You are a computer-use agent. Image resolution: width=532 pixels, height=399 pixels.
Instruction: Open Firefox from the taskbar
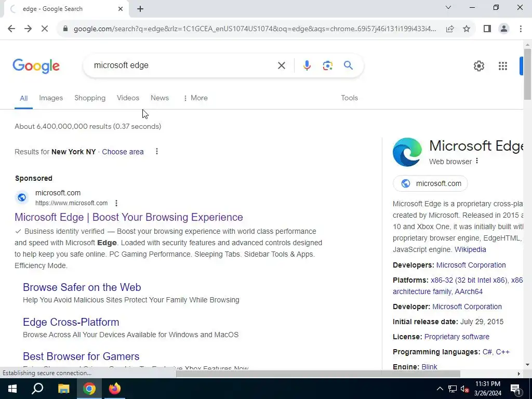(x=115, y=389)
